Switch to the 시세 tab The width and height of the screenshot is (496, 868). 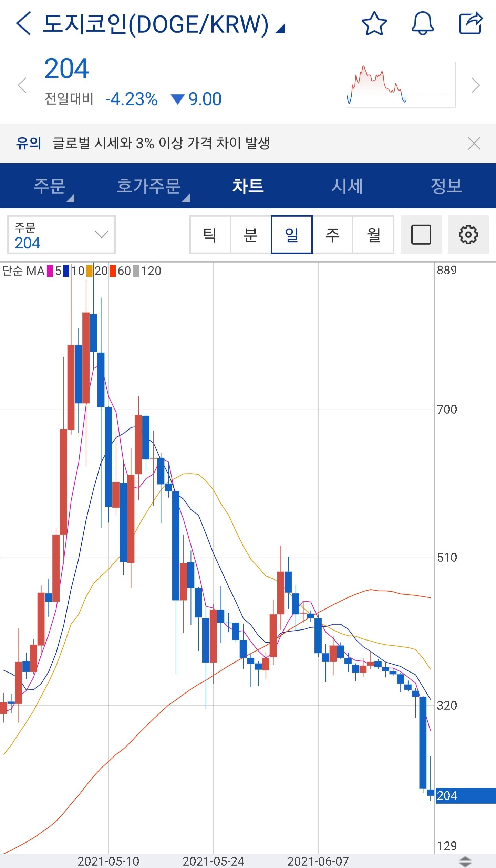[347, 186]
